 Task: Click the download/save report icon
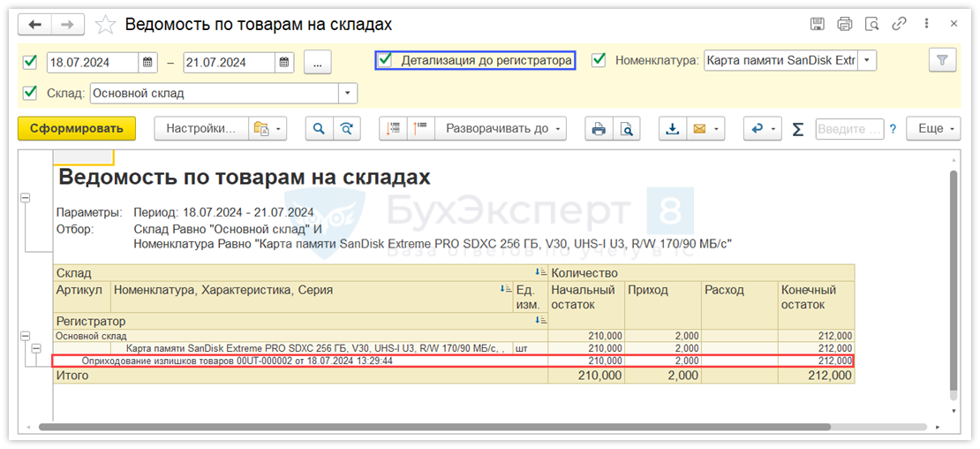coord(673,129)
